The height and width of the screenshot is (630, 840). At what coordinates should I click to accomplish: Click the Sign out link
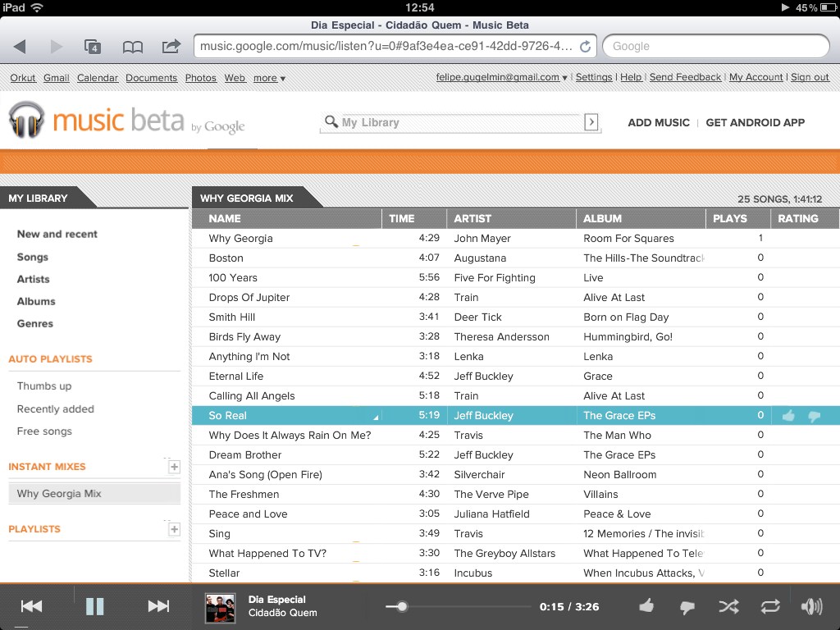click(810, 77)
